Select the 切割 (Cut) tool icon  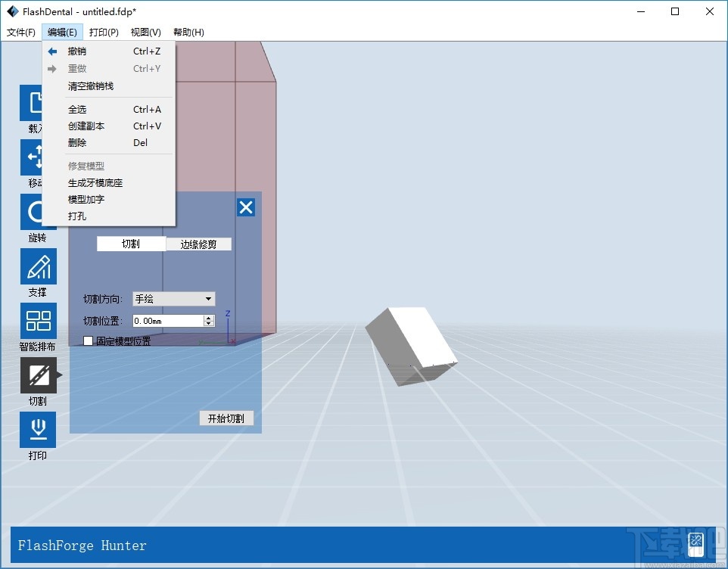(39, 375)
